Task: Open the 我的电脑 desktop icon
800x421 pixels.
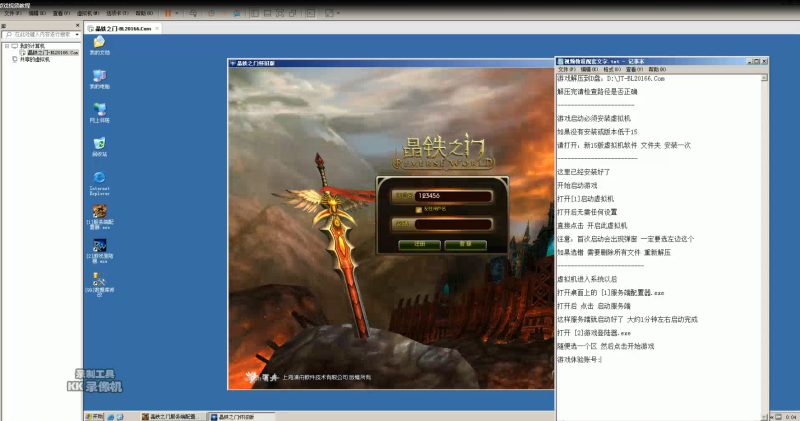Action: pos(99,79)
